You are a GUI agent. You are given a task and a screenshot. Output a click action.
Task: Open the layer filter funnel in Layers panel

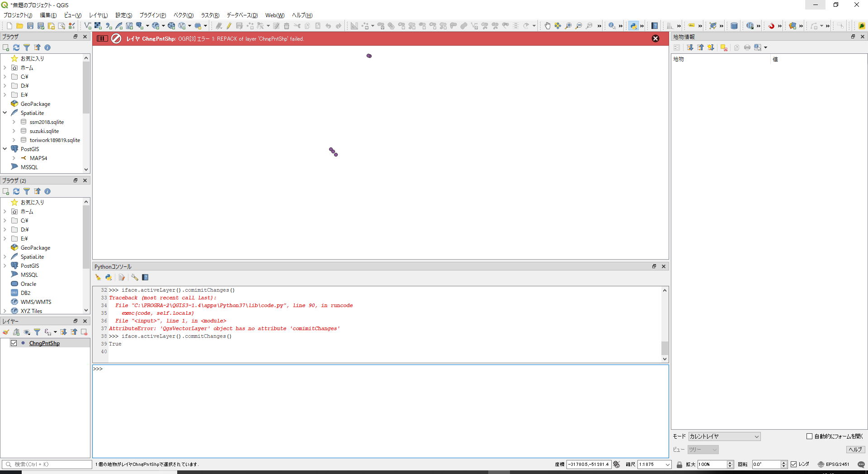(37, 332)
